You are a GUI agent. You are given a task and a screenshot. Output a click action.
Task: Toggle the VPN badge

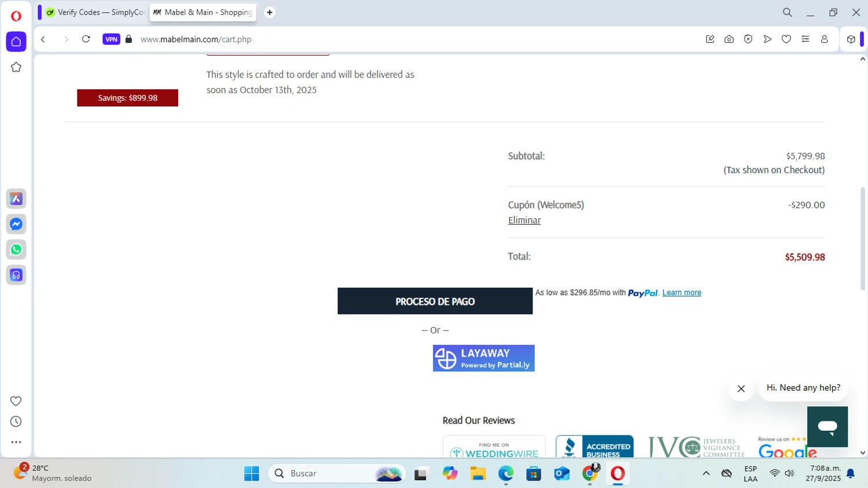click(111, 39)
